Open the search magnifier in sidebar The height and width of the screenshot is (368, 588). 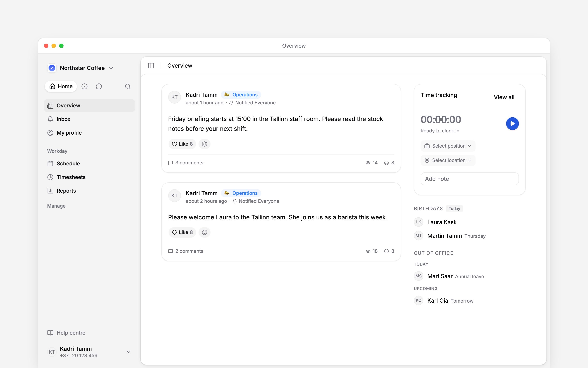(128, 86)
